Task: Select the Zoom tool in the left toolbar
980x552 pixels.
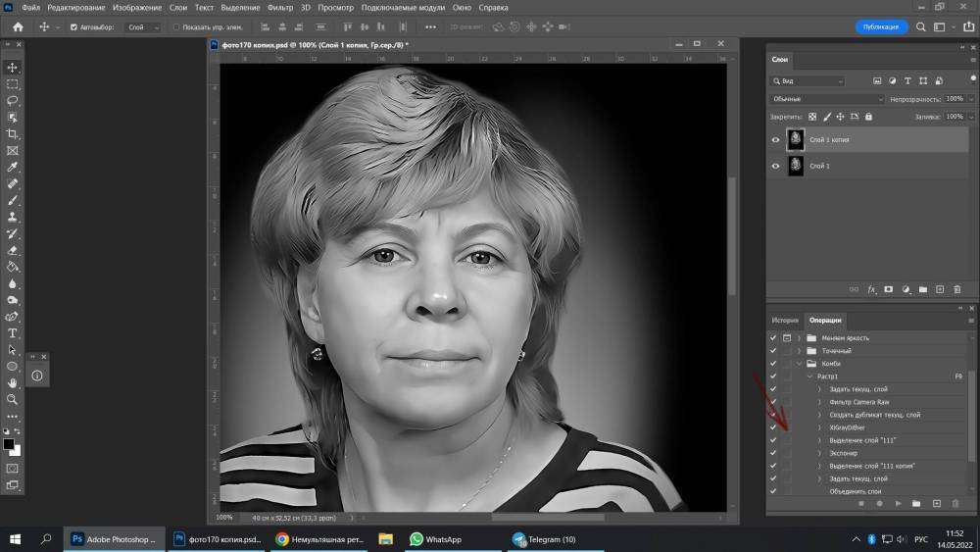Action: (13, 399)
